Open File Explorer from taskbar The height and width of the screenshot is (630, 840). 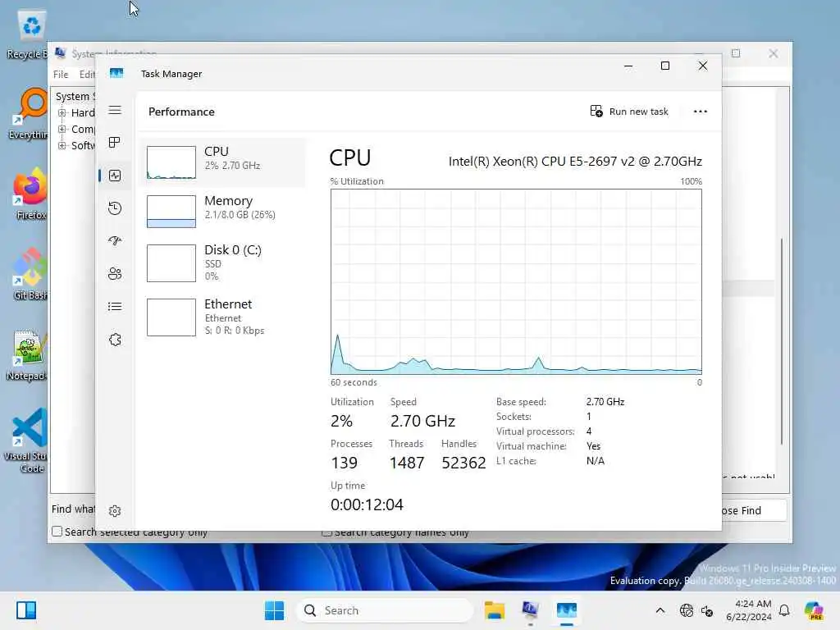495,610
